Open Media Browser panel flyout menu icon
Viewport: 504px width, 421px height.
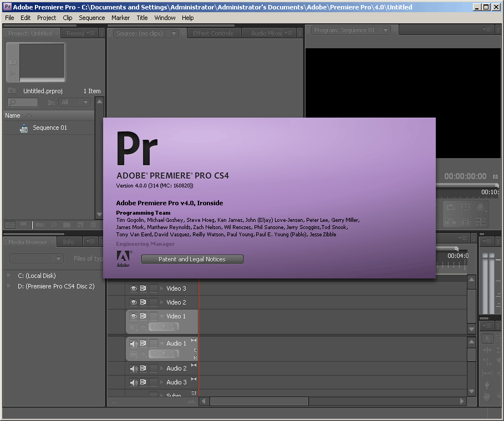click(91, 241)
